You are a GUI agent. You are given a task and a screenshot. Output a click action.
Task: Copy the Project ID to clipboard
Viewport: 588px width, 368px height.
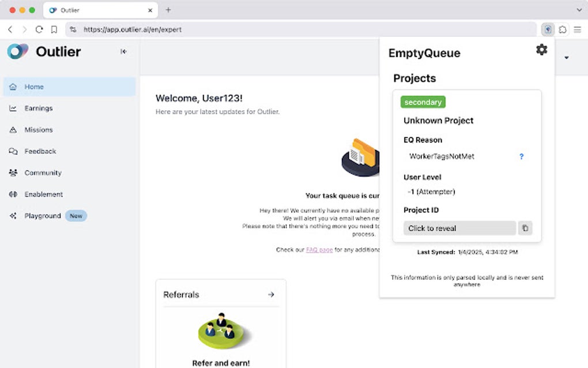point(525,228)
